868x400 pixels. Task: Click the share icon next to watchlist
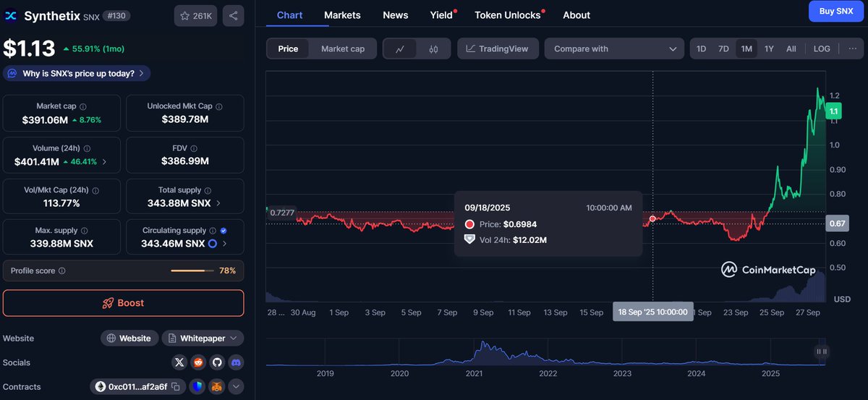tap(233, 16)
